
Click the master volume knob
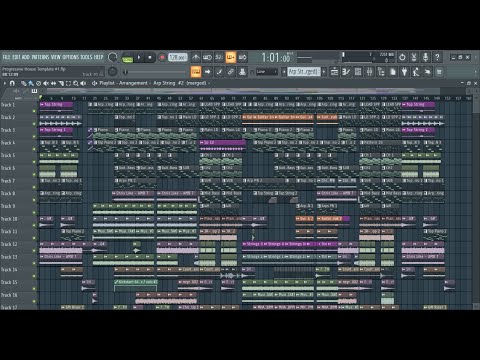[113, 57]
